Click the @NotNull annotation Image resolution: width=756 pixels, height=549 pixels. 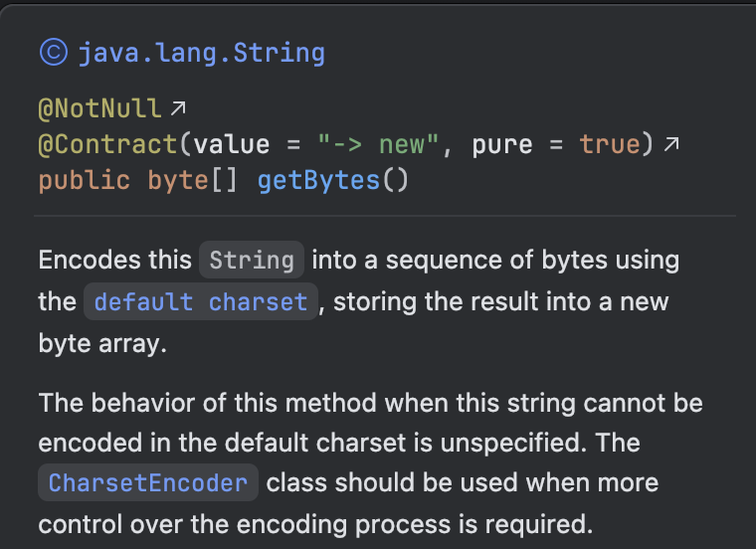[99, 108]
